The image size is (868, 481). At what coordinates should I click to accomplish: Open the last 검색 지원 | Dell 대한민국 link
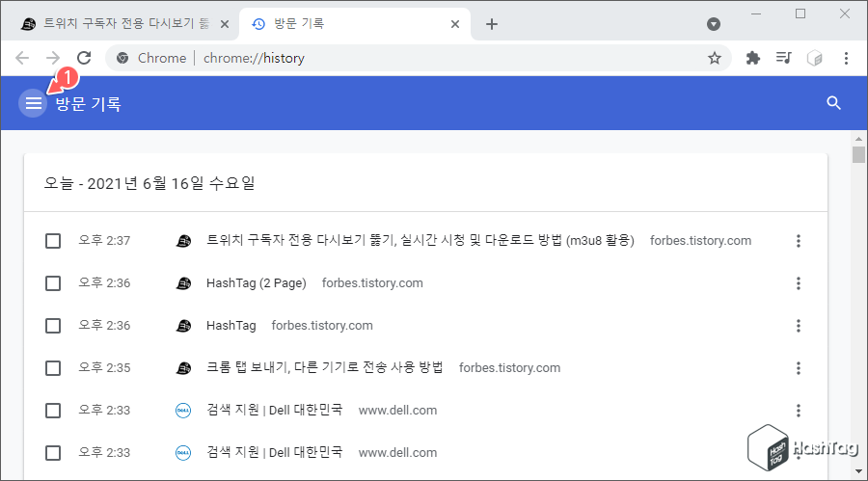point(275,452)
